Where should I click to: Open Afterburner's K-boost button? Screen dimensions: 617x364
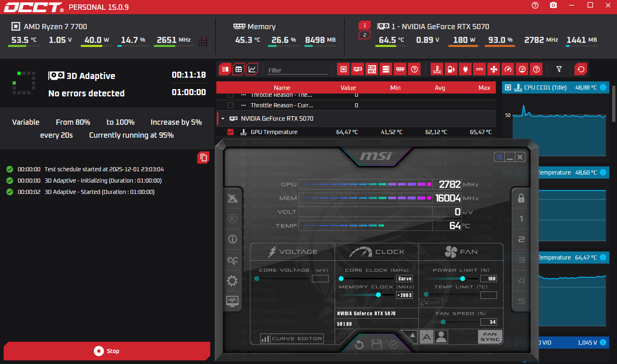[x=233, y=219]
